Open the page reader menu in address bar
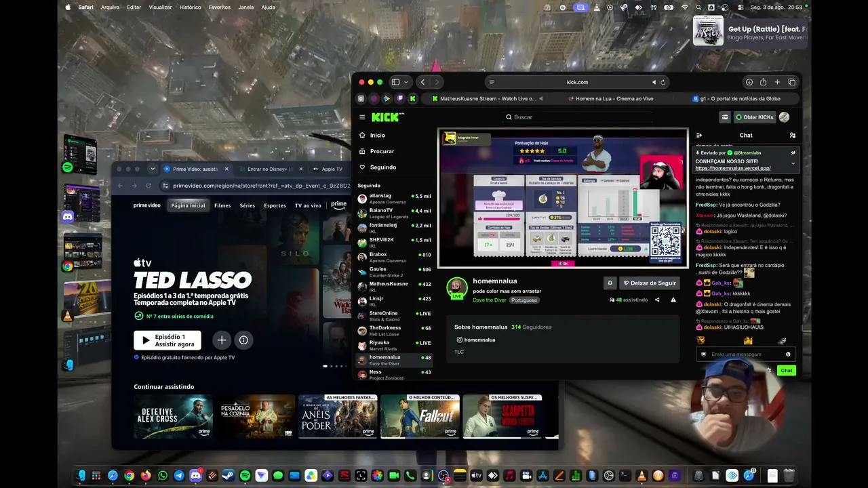The image size is (868, 488). click(492, 82)
